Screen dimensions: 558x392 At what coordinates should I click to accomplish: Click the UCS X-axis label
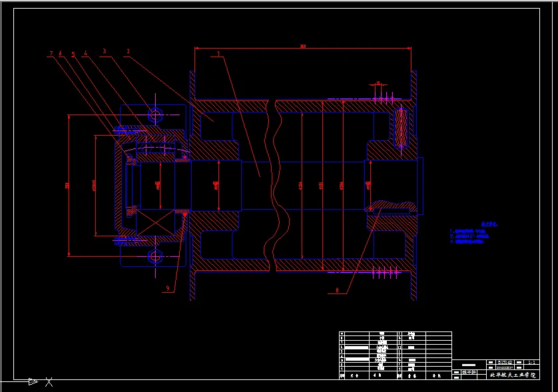(x=49, y=382)
